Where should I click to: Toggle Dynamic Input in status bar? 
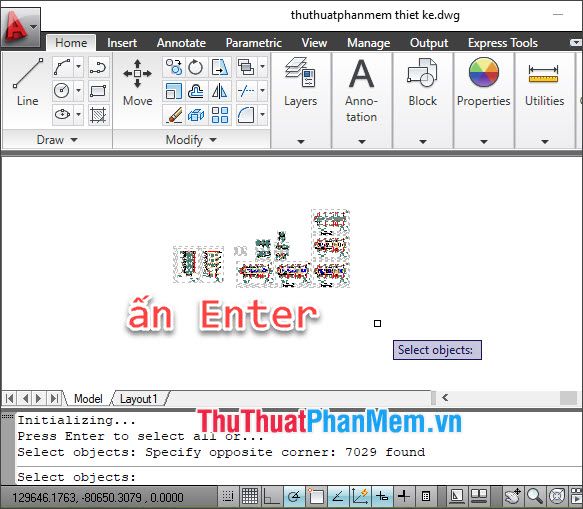click(x=382, y=496)
